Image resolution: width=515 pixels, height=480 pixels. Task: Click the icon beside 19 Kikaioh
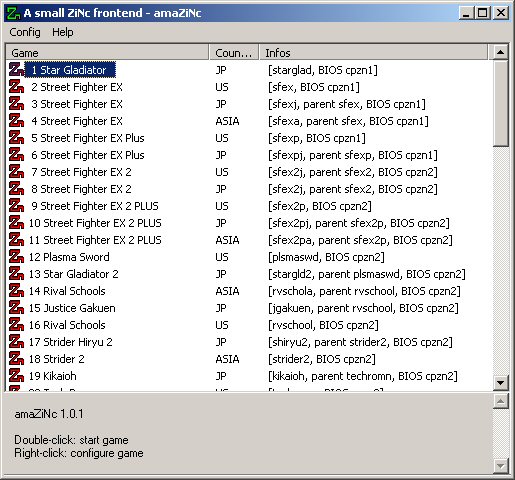point(16,376)
